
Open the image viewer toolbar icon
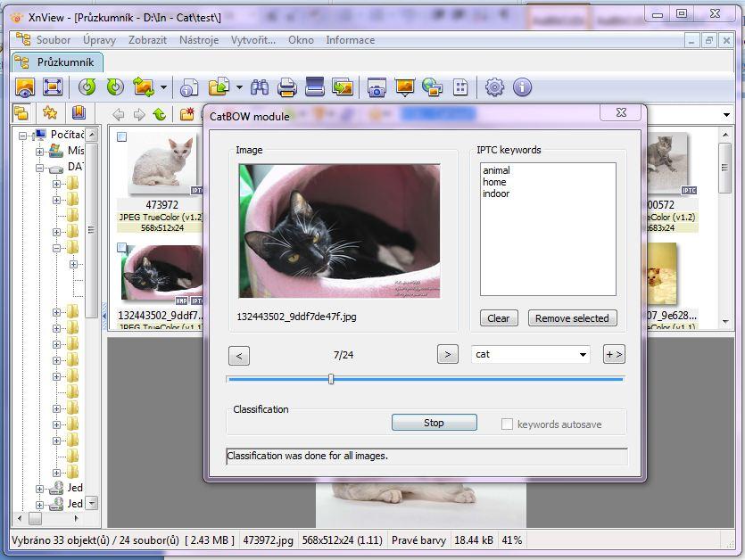click(x=25, y=87)
